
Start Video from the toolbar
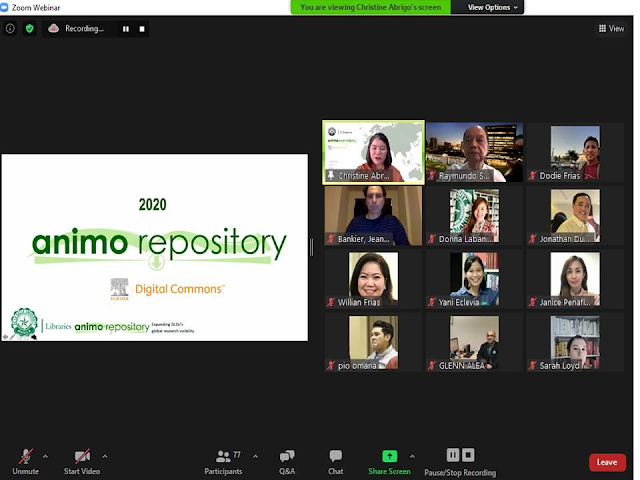click(x=82, y=461)
